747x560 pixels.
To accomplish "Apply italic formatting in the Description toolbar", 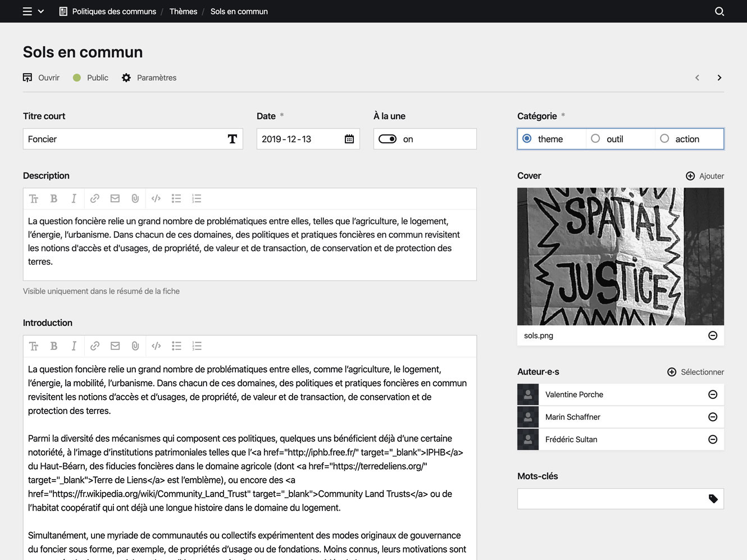I will 74,198.
